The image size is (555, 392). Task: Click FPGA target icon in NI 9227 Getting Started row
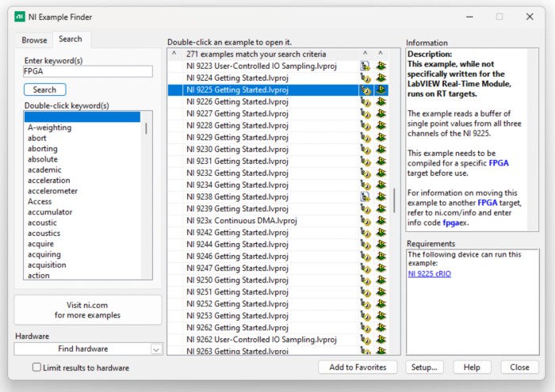pyautogui.click(x=381, y=113)
